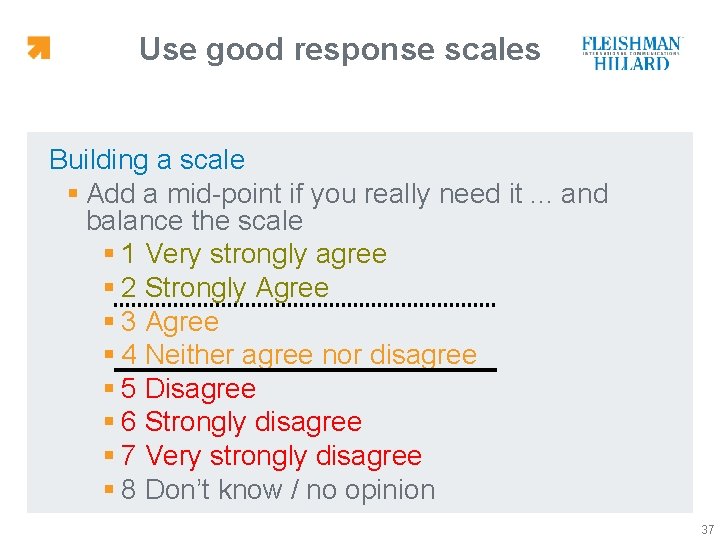Select '2 Strongly Agree' option
Viewport: 720px width, 540px height.
225,288
